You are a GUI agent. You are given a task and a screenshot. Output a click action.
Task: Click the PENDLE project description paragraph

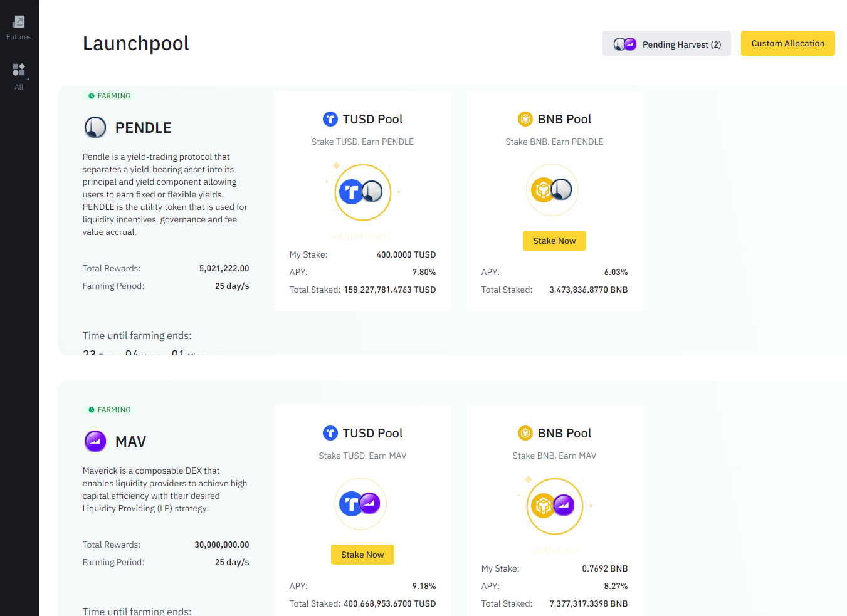165,194
